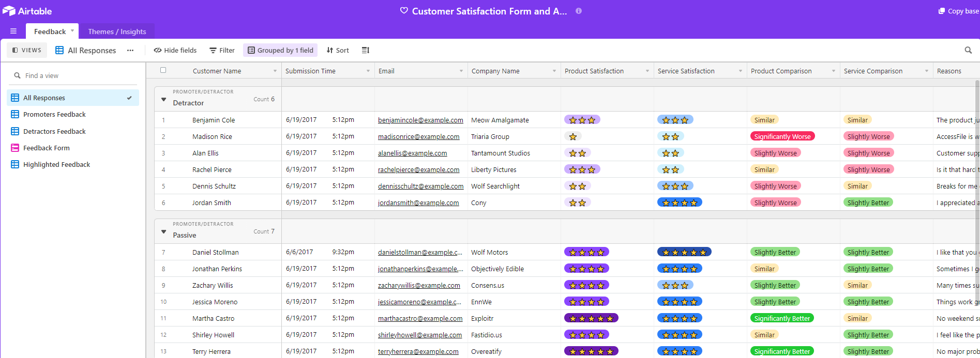
Task: Click the Copy base button
Action: (x=958, y=11)
